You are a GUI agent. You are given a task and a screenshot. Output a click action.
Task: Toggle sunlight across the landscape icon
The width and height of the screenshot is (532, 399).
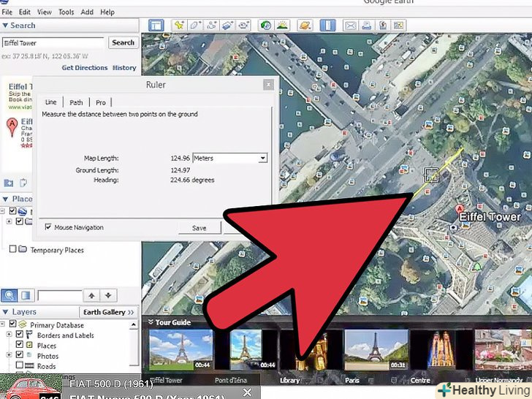click(x=283, y=25)
